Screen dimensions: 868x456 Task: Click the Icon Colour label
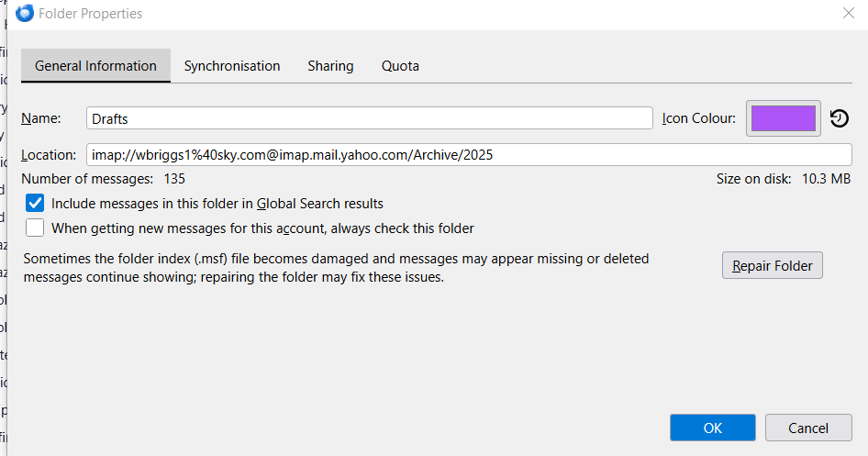[699, 118]
